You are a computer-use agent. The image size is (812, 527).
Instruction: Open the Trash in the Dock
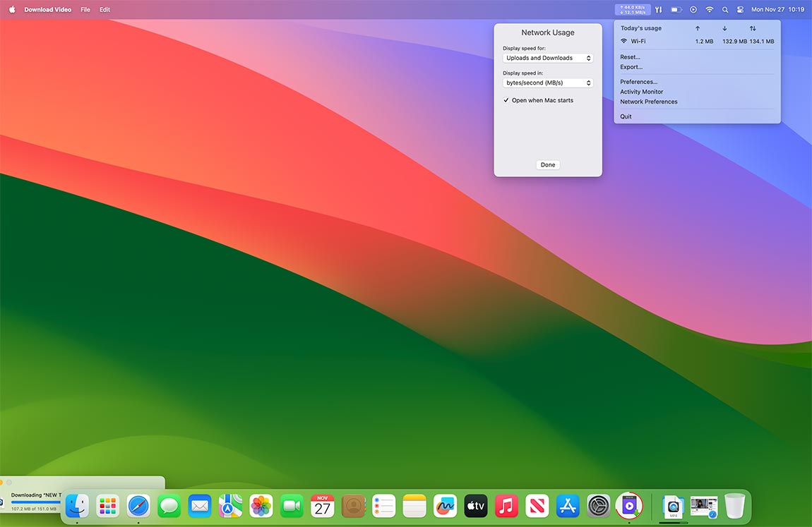(x=734, y=506)
